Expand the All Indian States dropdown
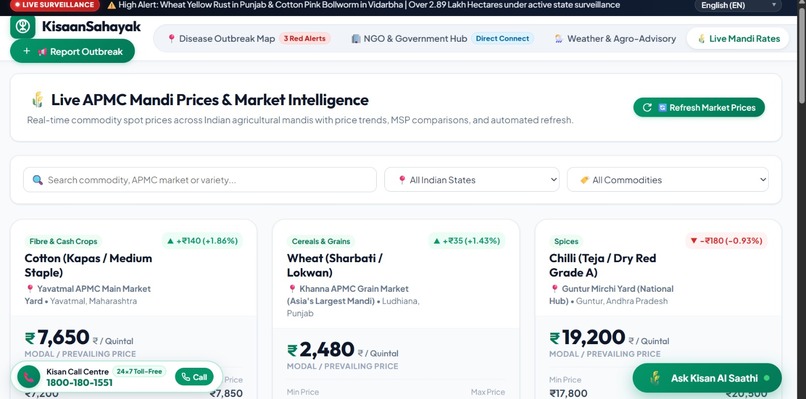 472,180
